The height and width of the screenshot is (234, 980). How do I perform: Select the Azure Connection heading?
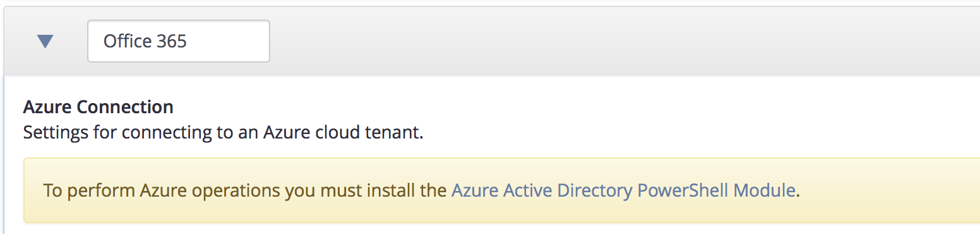tap(99, 107)
